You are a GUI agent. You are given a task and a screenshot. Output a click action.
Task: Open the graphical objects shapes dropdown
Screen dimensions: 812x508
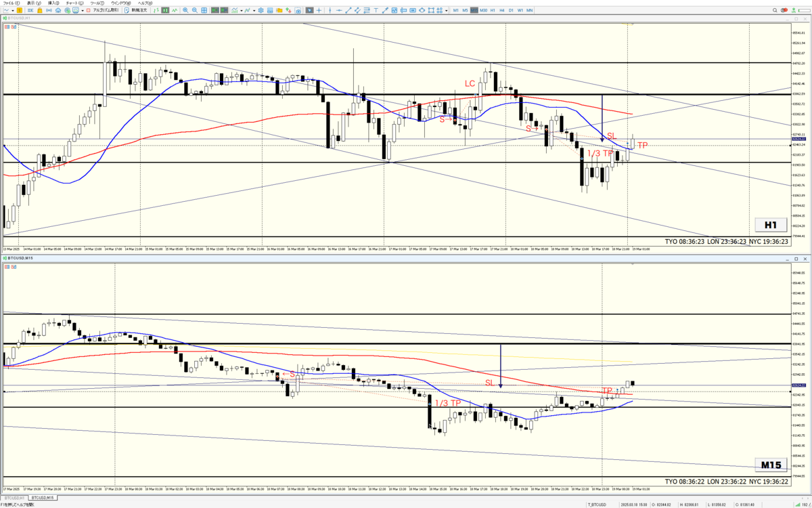[x=447, y=10]
